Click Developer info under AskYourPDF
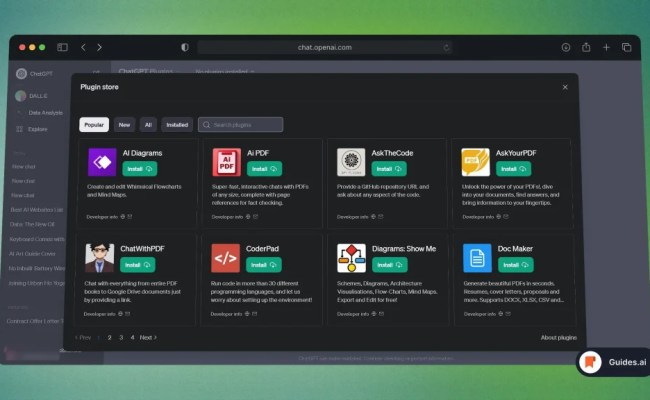This screenshot has width=650, height=400. 478,217
